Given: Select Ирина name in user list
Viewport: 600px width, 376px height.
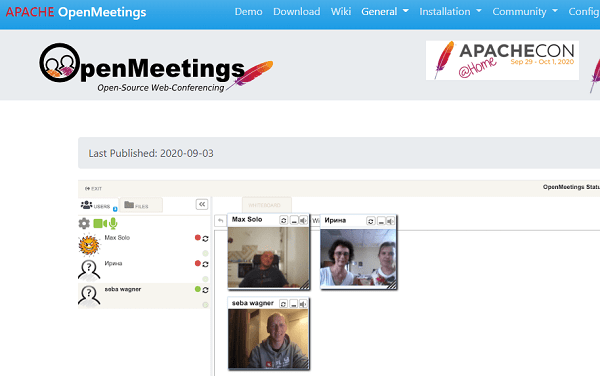Looking at the screenshot, I should 113,263.
